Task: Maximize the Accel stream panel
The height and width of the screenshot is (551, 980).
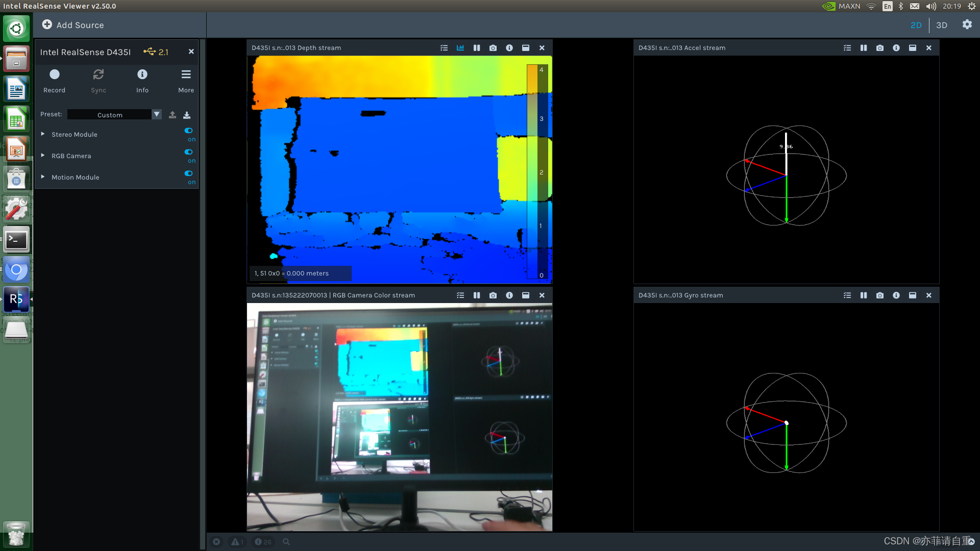Action: tap(912, 47)
